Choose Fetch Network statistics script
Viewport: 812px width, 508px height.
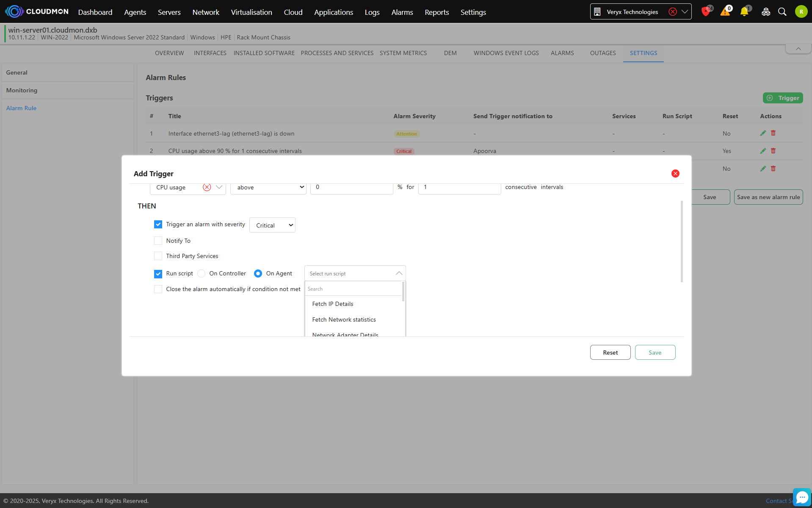coord(344,319)
